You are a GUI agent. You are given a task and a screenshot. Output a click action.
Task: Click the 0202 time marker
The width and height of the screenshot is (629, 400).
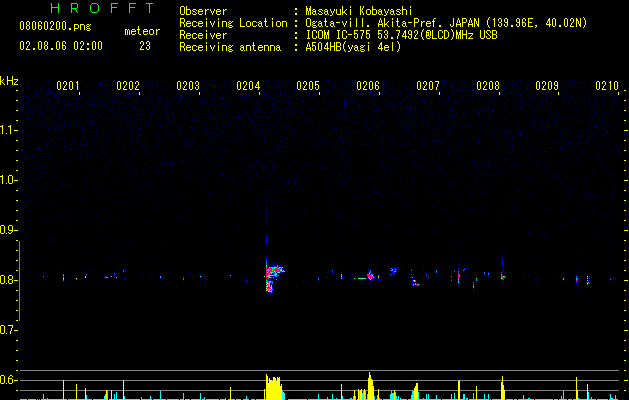[x=128, y=86]
